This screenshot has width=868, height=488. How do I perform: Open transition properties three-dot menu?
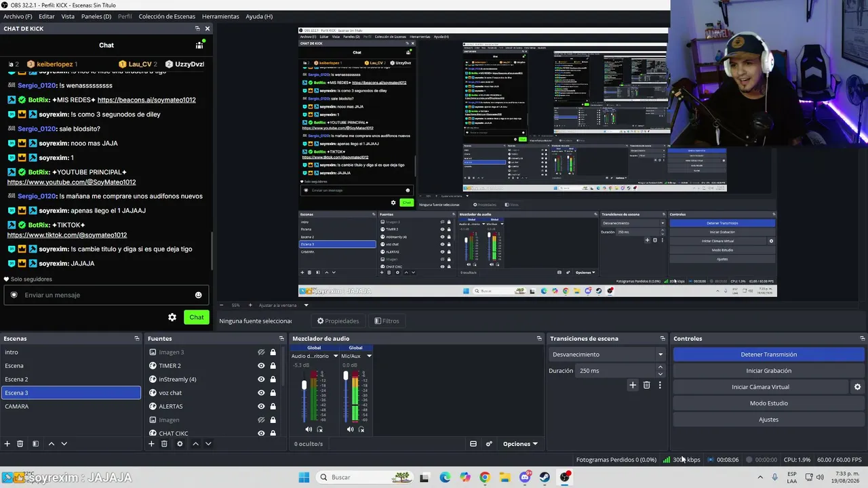pos(660,385)
